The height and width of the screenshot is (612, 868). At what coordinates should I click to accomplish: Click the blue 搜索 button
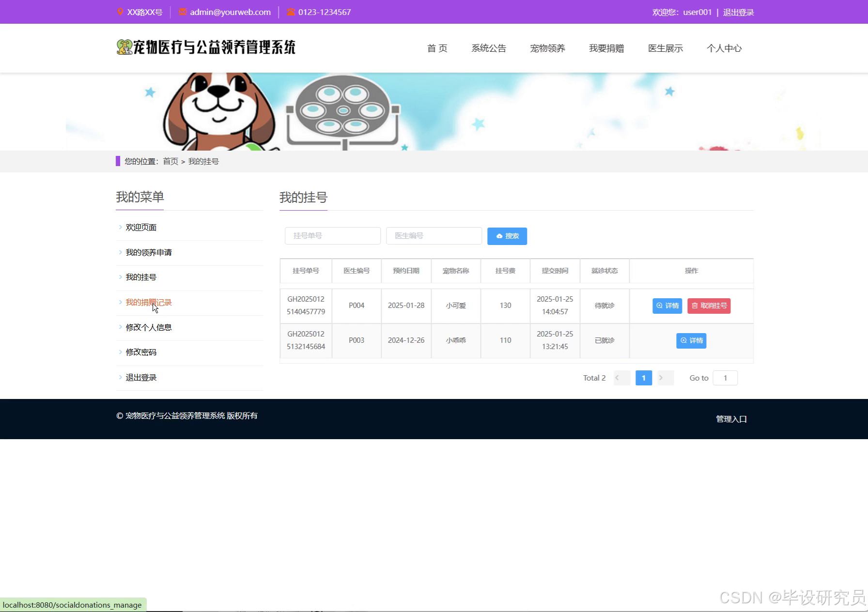[507, 236]
